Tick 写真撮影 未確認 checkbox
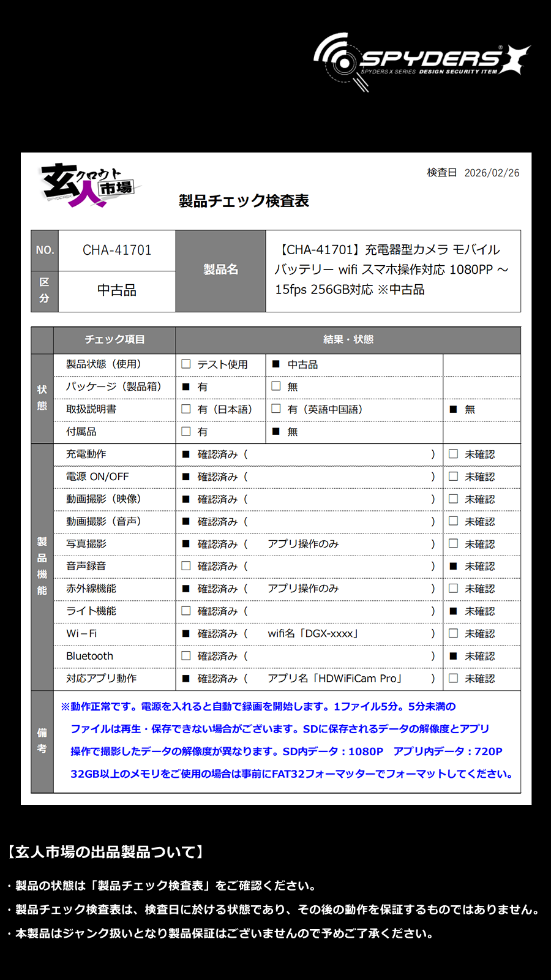 tap(454, 544)
